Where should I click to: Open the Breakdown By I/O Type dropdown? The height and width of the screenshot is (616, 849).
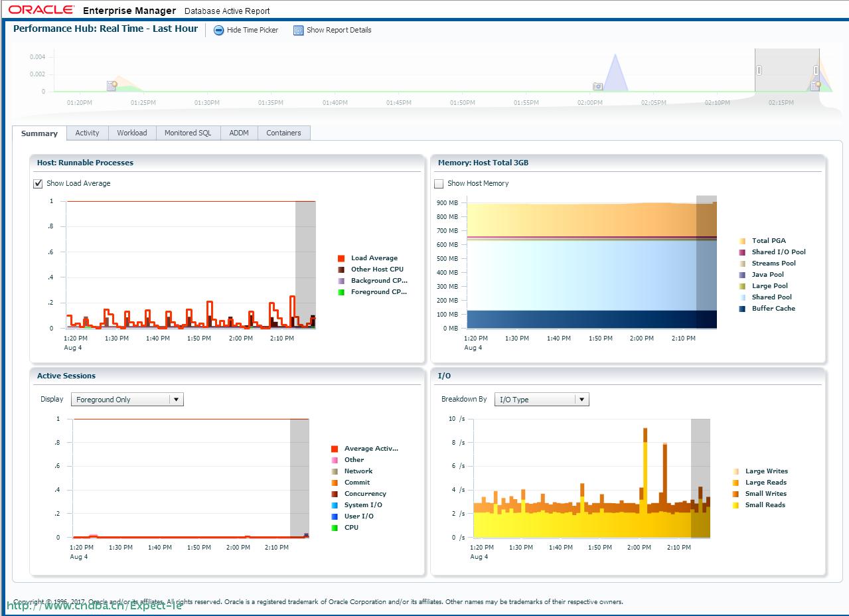(542, 400)
